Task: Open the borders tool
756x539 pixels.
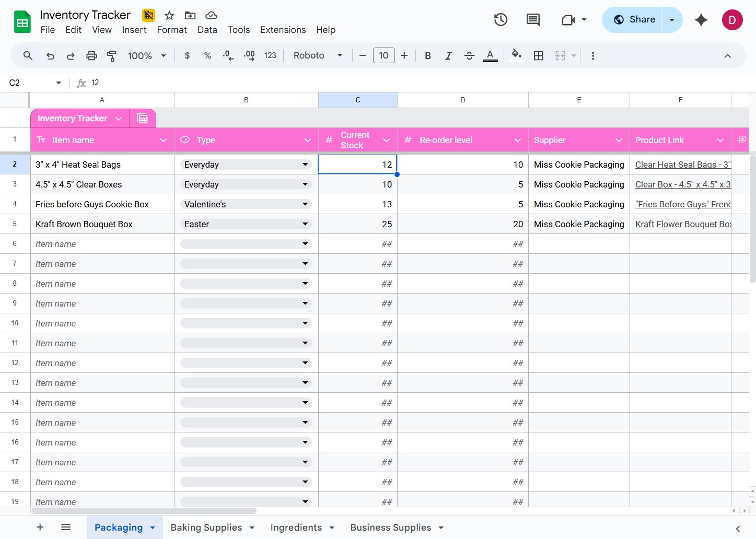Action: click(x=539, y=56)
